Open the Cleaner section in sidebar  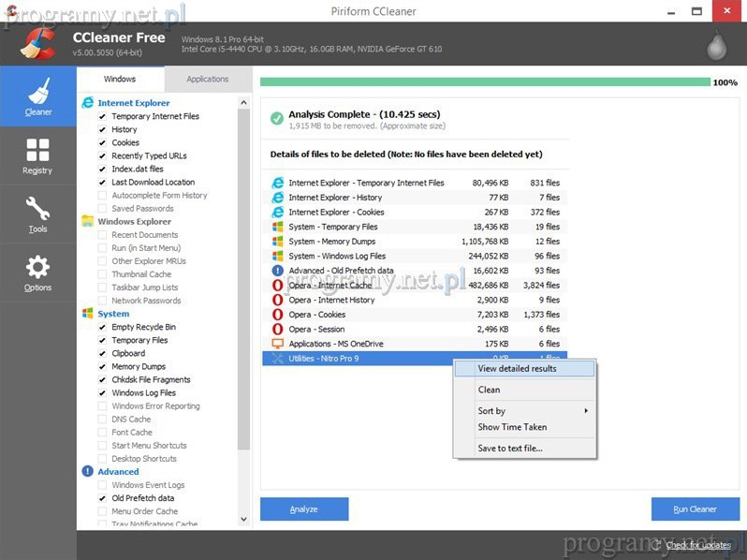tap(37, 96)
